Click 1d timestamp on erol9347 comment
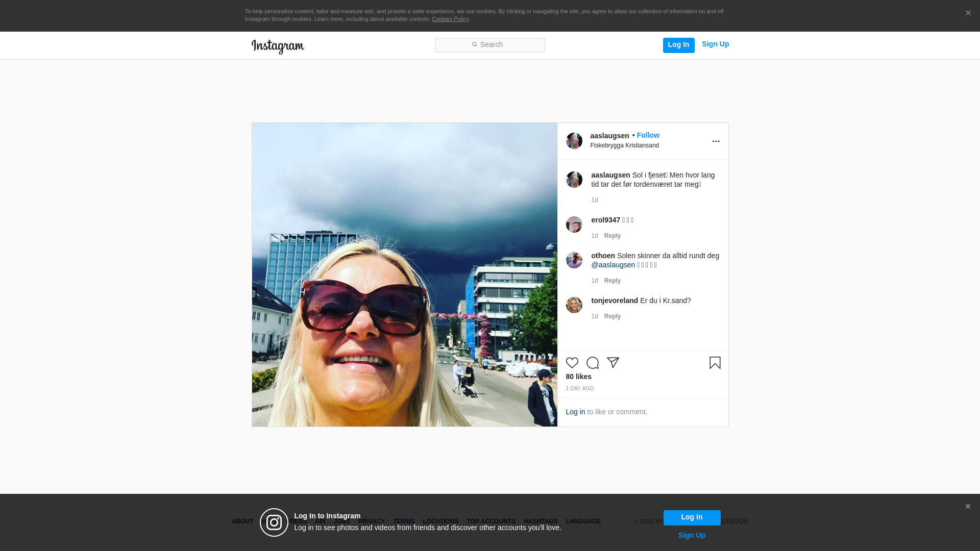This screenshot has height=551, width=980. point(594,236)
